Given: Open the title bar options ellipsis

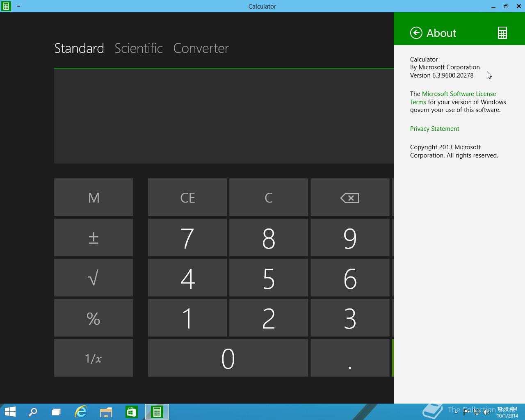Looking at the screenshot, I should pos(18,6).
